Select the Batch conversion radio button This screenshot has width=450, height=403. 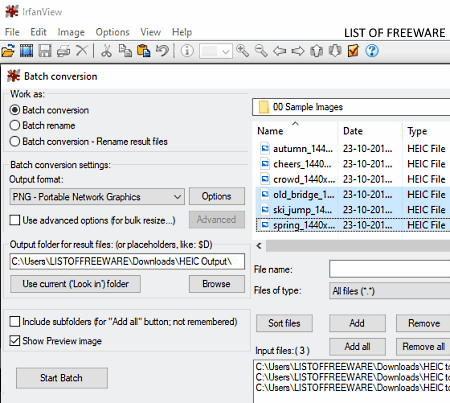click(x=15, y=110)
